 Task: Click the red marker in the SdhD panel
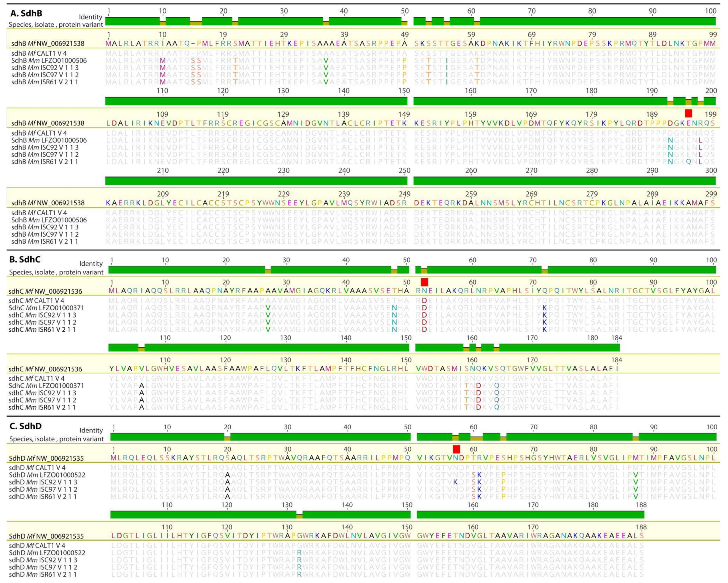pos(456,449)
